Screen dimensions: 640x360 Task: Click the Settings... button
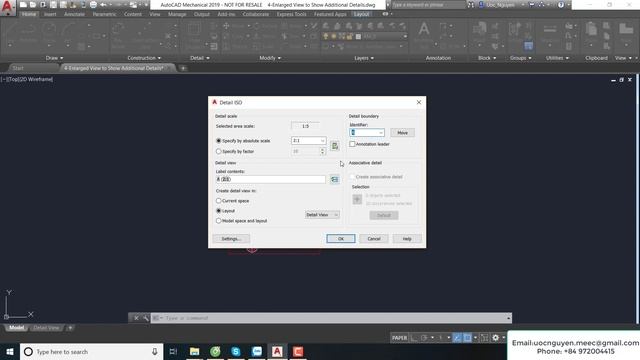point(231,239)
